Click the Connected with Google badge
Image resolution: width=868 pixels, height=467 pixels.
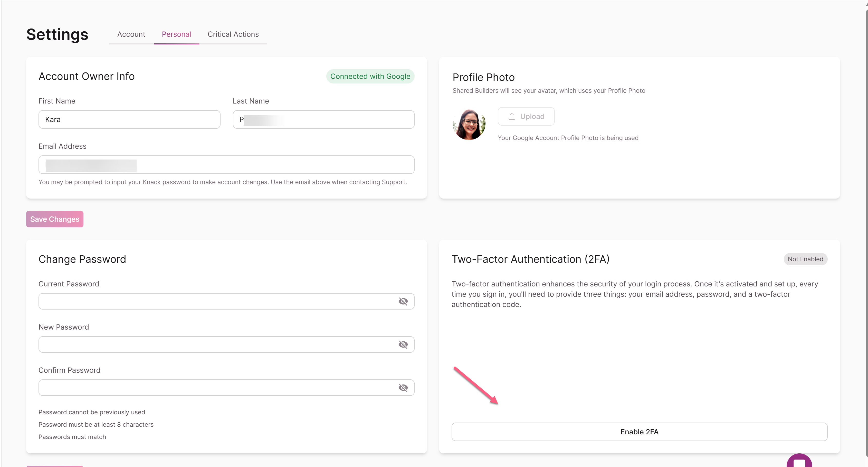click(370, 76)
